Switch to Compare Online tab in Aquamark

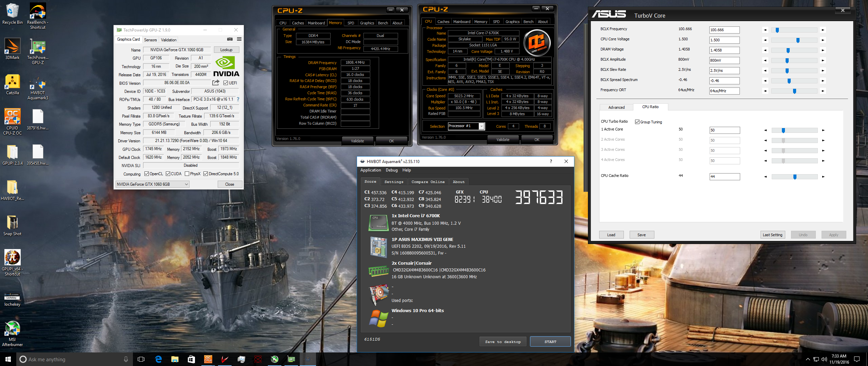[x=428, y=182]
